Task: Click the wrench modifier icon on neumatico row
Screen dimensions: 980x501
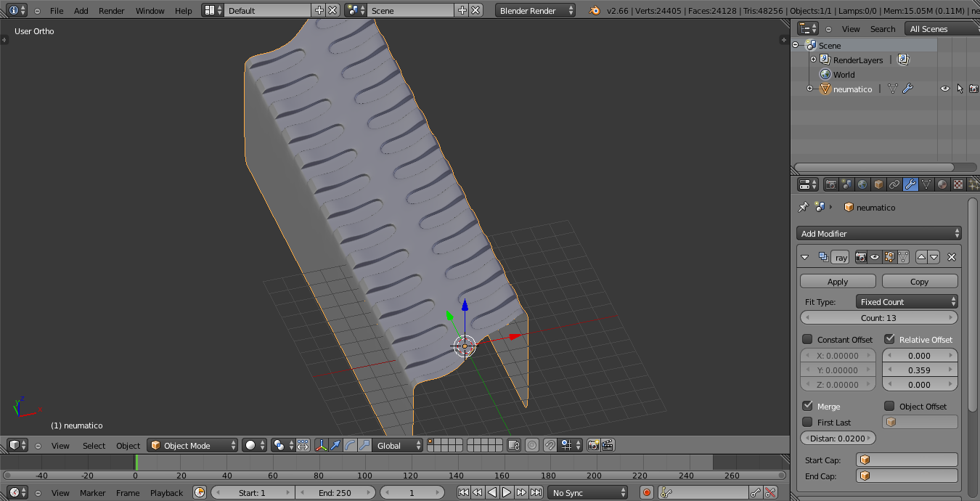Action: (907, 89)
